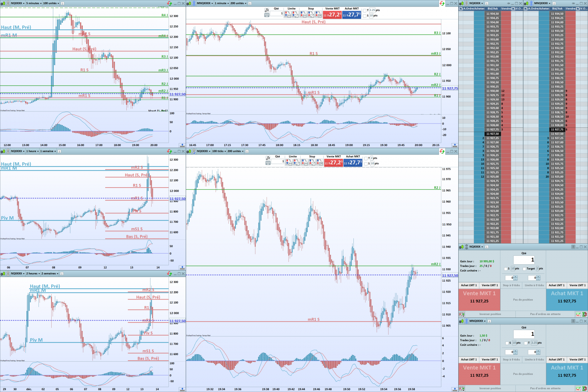
Task: Open the 1 heure timeframe dropdown
Action: coord(32,151)
